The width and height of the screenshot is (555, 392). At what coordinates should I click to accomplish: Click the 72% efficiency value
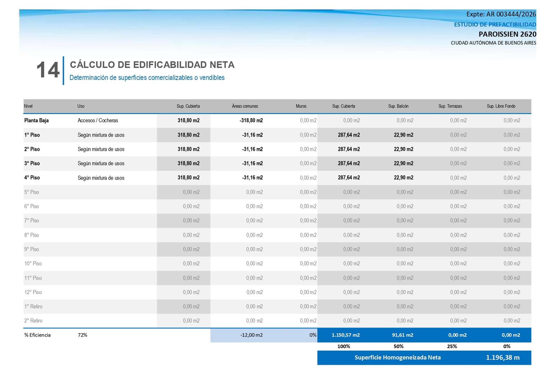point(83,335)
